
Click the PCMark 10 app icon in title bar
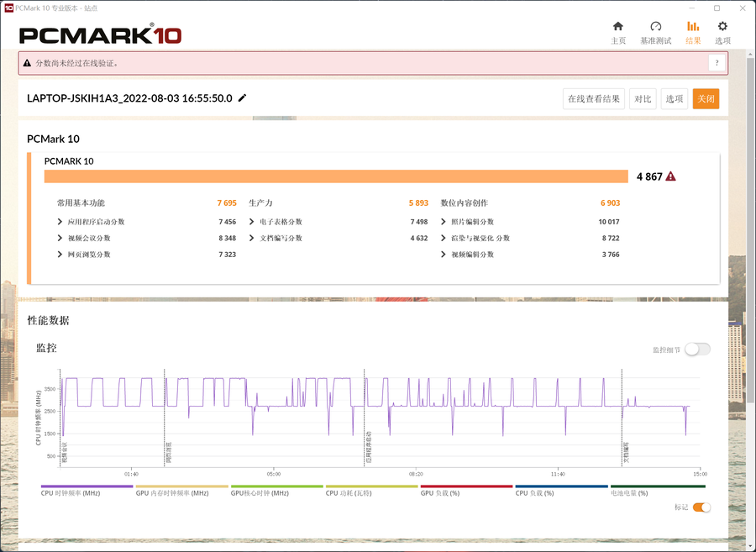click(8, 8)
